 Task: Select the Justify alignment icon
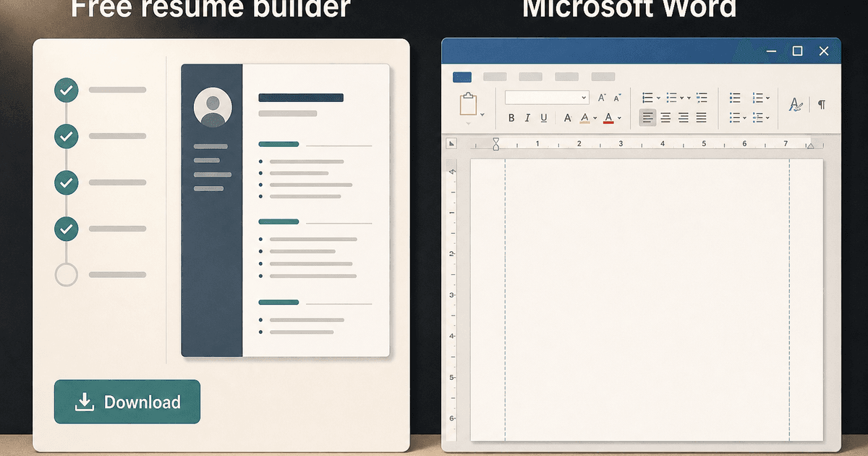click(702, 117)
